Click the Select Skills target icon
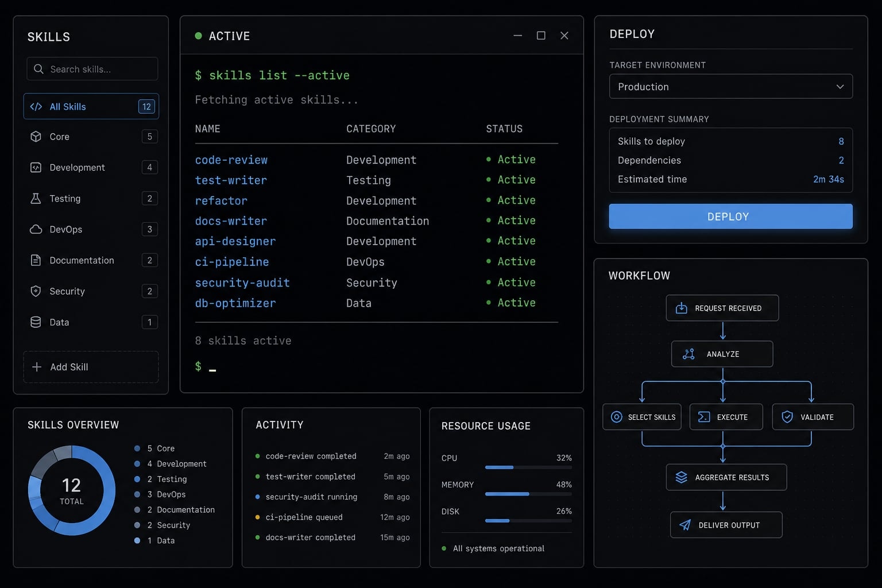 [616, 417]
